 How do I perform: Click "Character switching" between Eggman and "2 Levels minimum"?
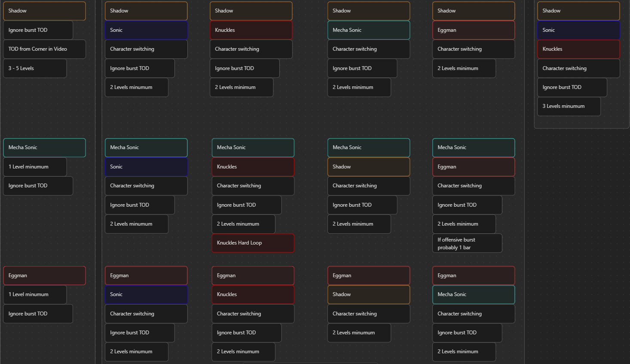click(x=474, y=49)
